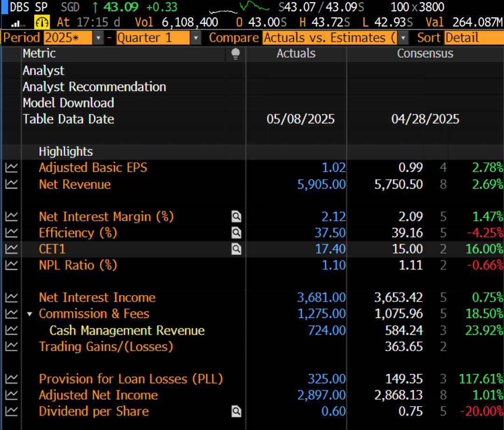This screenshot has height=430, width=504.
Task: Click actual EPS value 1.02
Action: (x=334, y=168)
